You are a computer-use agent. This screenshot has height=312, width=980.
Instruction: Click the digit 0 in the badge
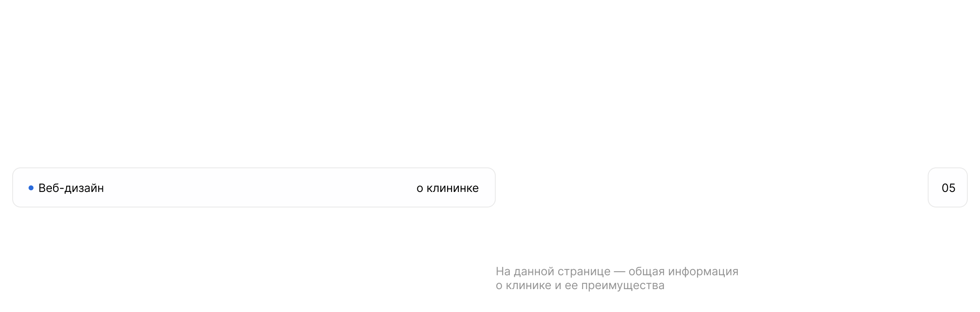pyautogui.click(x=945, y=188)
